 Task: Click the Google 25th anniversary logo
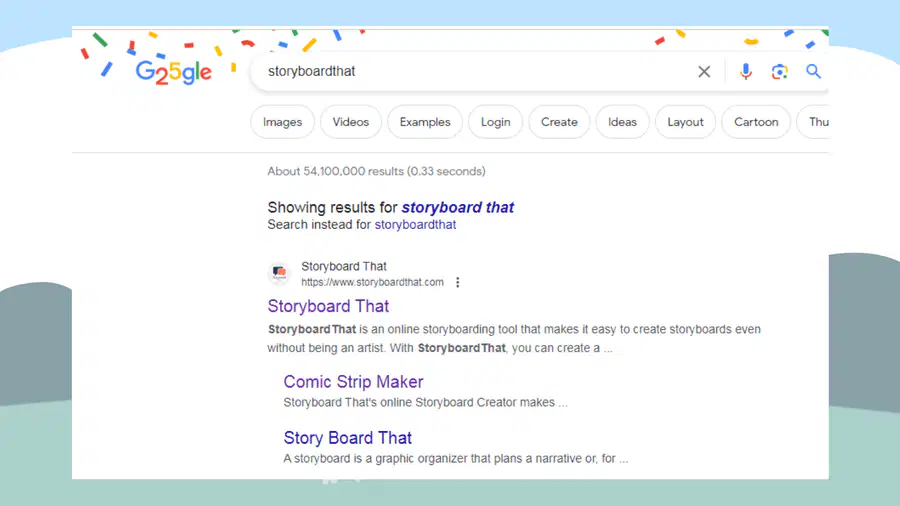point(173,72)
